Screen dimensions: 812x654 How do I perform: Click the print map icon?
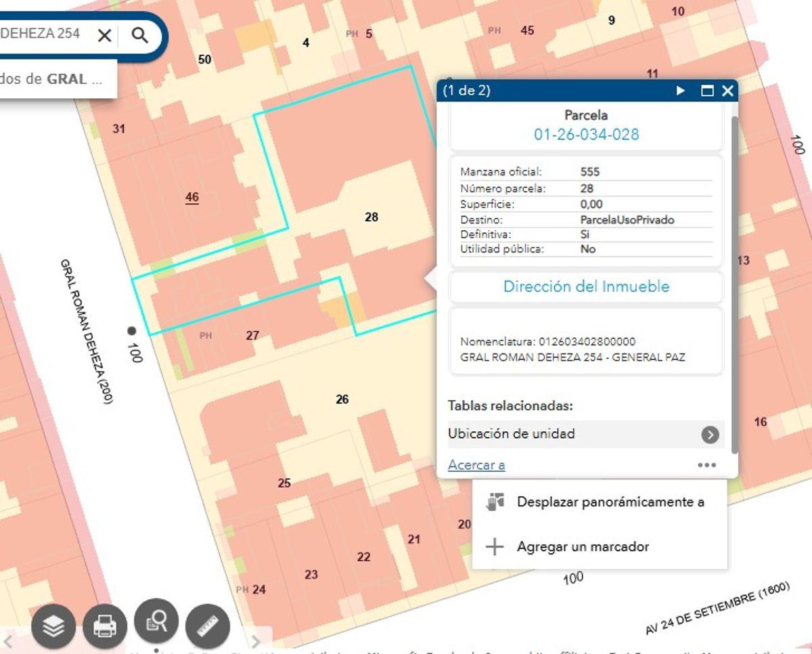tap(105, 626)
